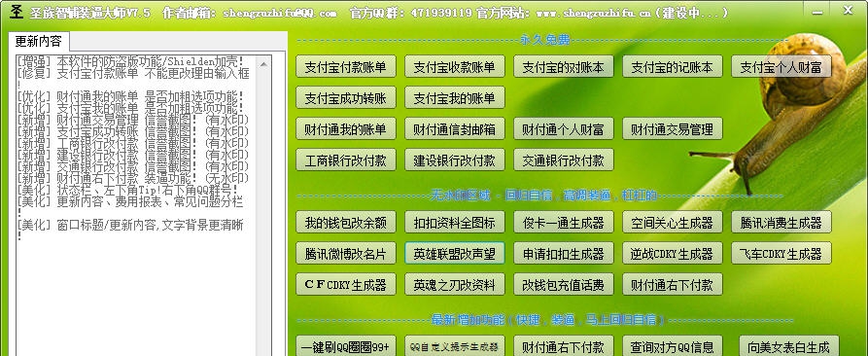The image size is (868, 356).
Task: Click 支付宝个人财富 button
Action: point(781,67)
